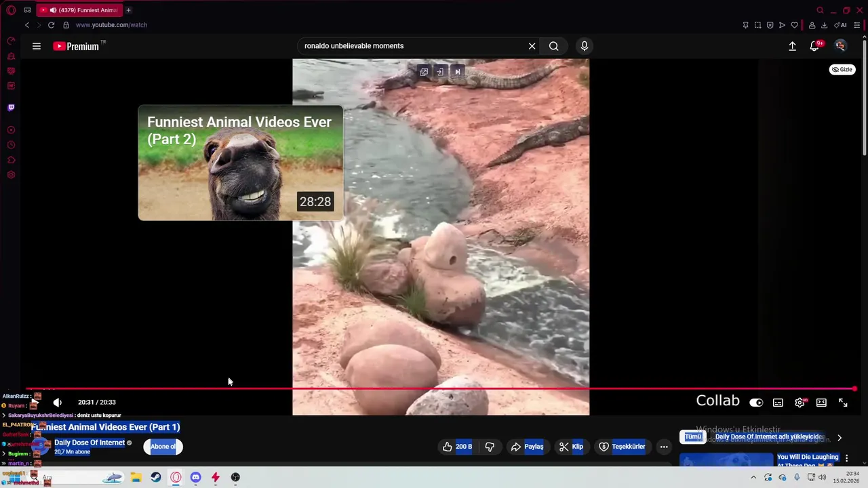Open Windows File Explorer from taskbar
This screenshot has width=868, height=488.
point(136,477)
